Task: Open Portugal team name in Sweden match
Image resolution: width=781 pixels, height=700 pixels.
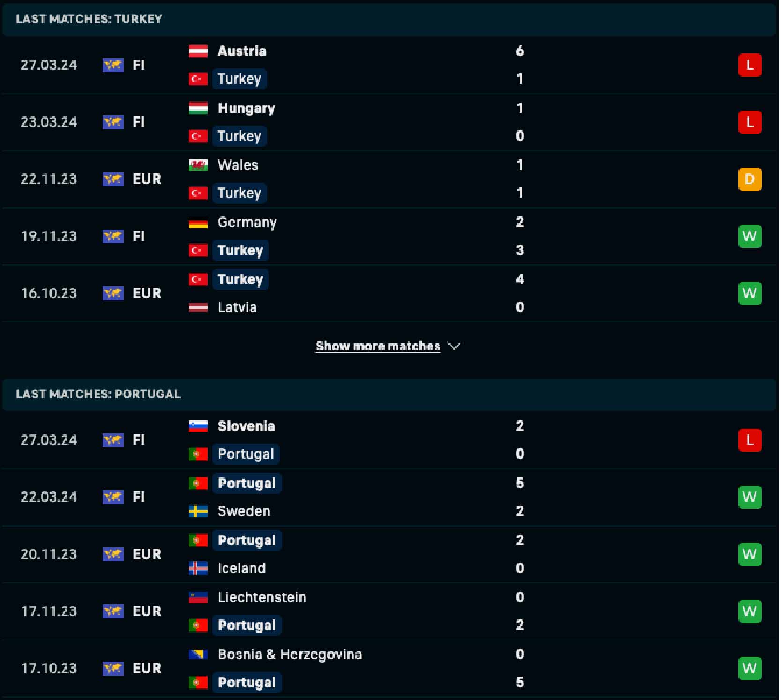Action: 246,483
